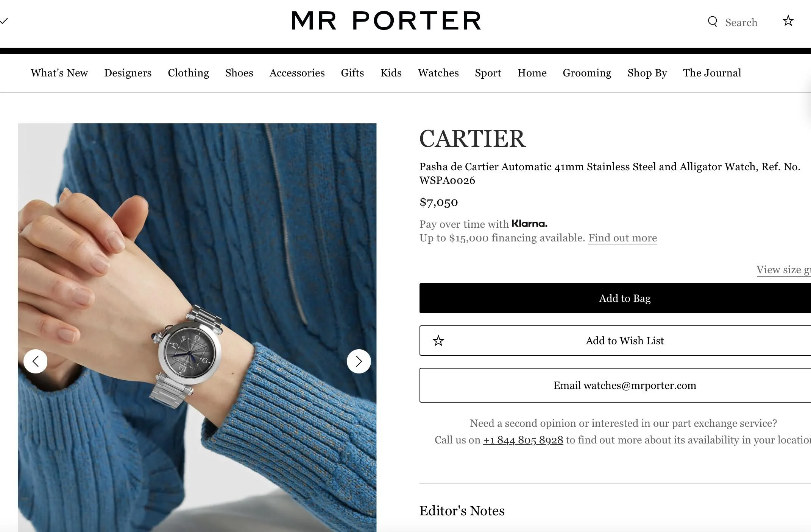Call the +1 844 805 8928 link

click(x=523, y=440)
